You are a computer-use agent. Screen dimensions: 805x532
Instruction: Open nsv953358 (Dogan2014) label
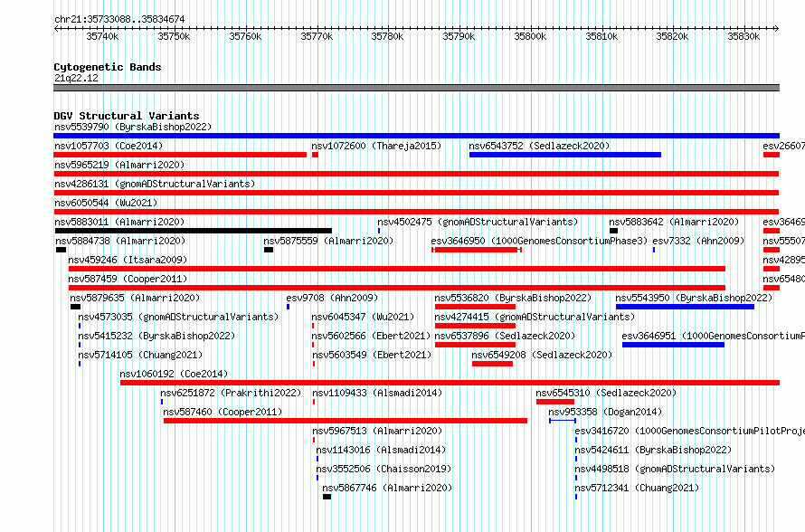(x=605, y=412)
